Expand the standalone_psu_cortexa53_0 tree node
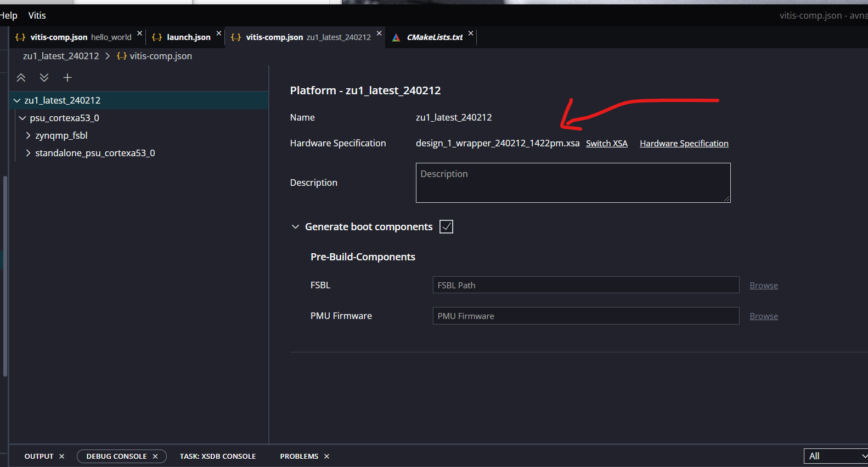The width and height of the screenshot is (868, 467). coord(28,153)
